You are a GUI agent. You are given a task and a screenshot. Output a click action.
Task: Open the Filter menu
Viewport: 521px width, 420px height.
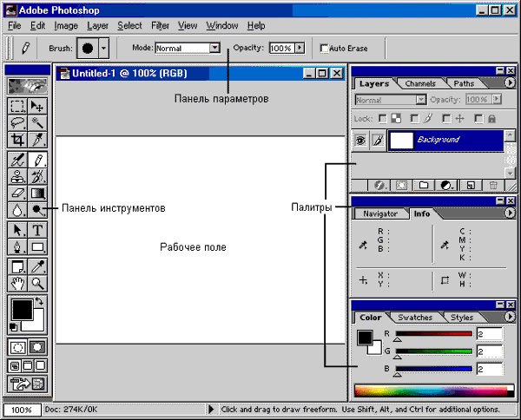pyautogui.click(x=160, y=25)
